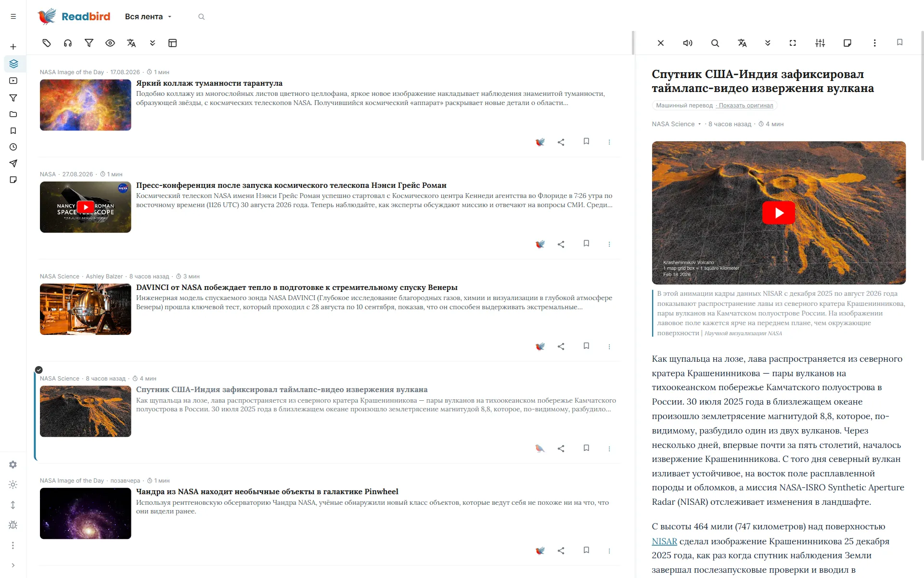924x578 pixels.
Task: Share the Roman telescope article
Action: click(x=561, y=244)
